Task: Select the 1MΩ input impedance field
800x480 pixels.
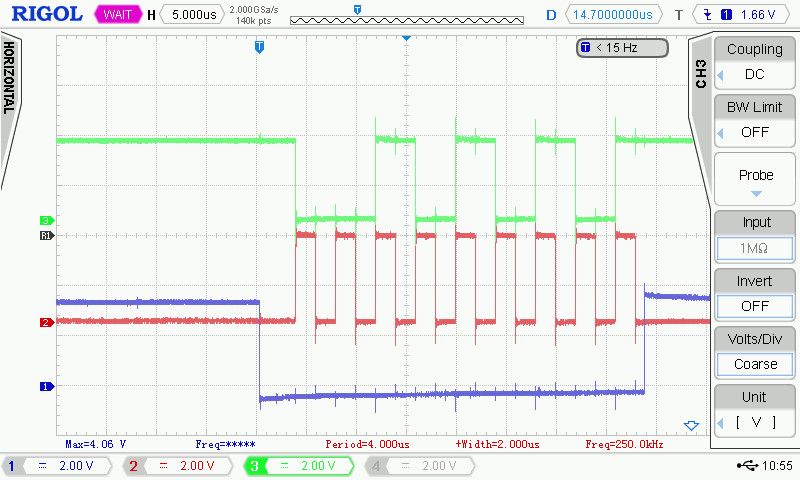Action: coord(754,248)
